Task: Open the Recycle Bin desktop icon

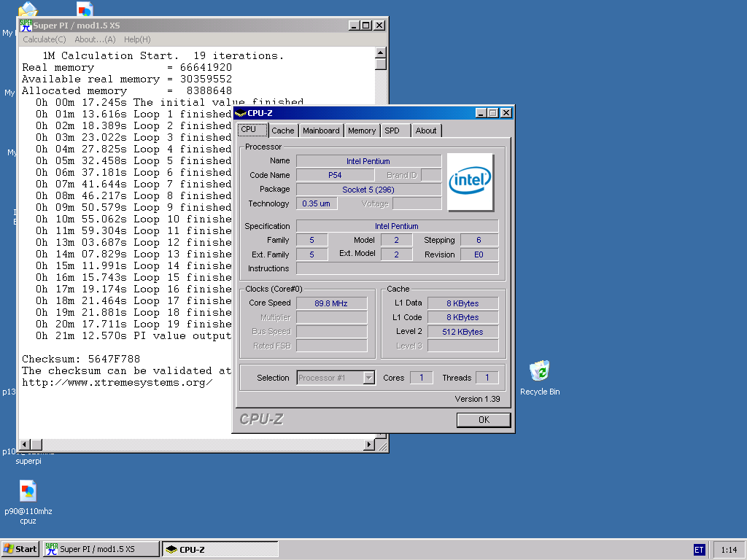Action: (540, 371)
